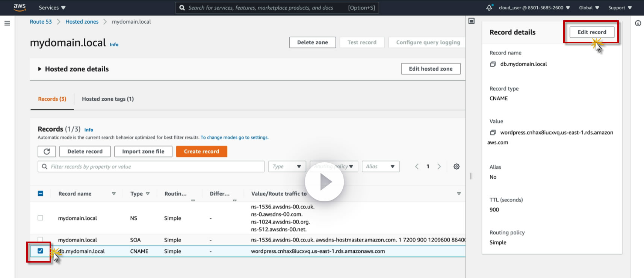Viewport: 644px width, 278px height.
Task: Open the Support dropdown
Action: pos(620,8)
